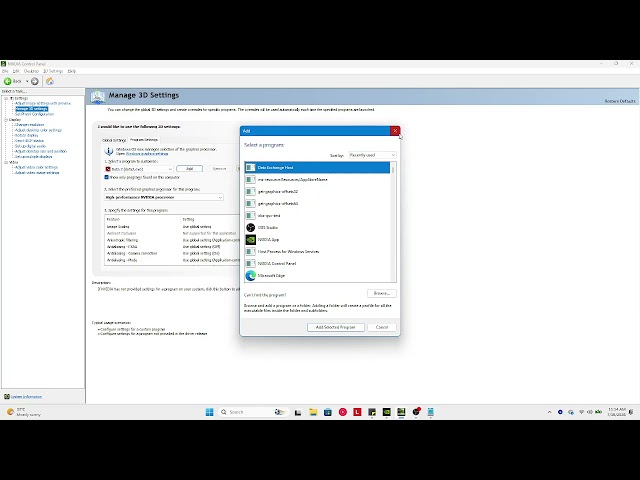Close the Add dialog
Viewport: 640px width, 480px height.
[395, 131]
